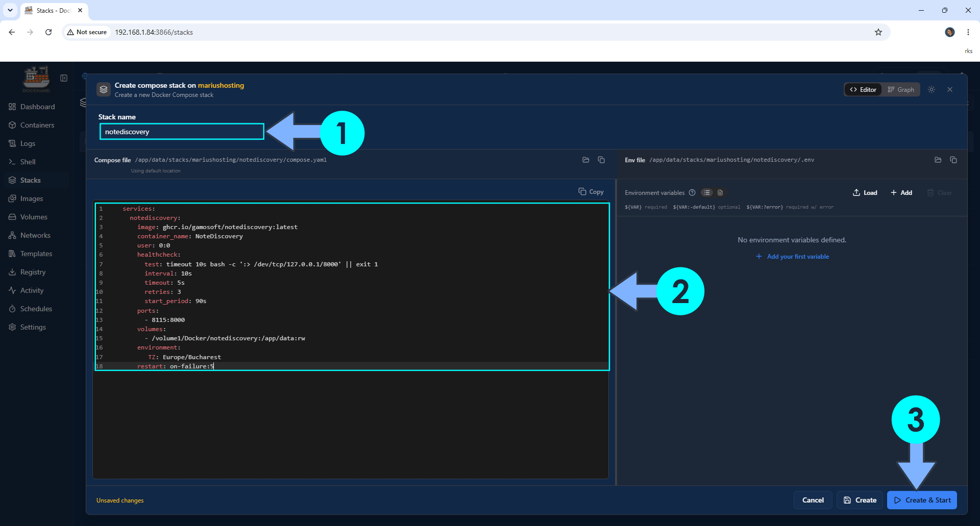Toggle environment variables list view

pos(707,192)
